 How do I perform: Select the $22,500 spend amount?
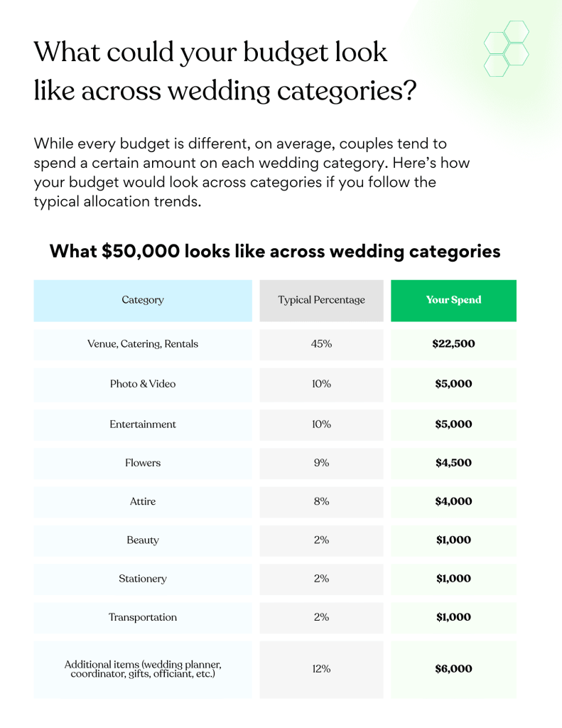453,344
